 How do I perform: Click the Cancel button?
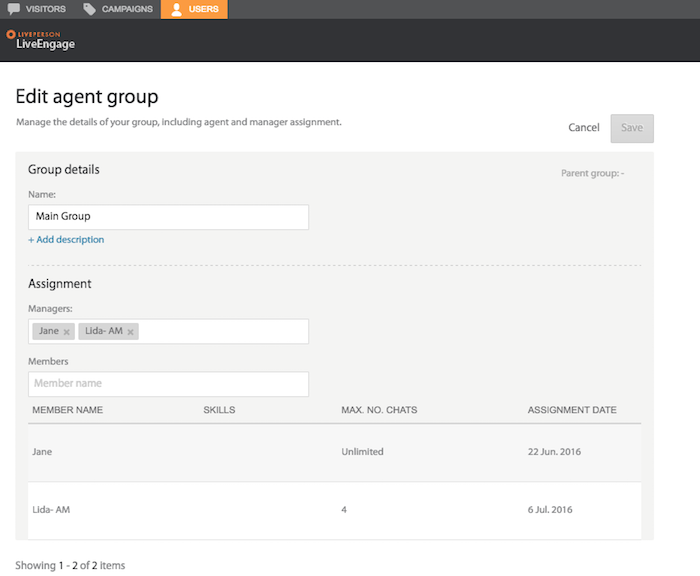[x=583, y=128]
